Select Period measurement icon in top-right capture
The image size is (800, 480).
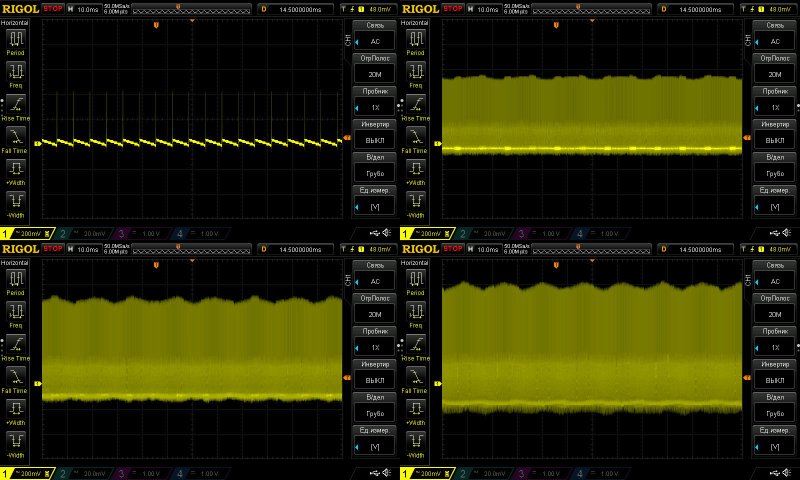pyautogui.click(x=416, y=39)
